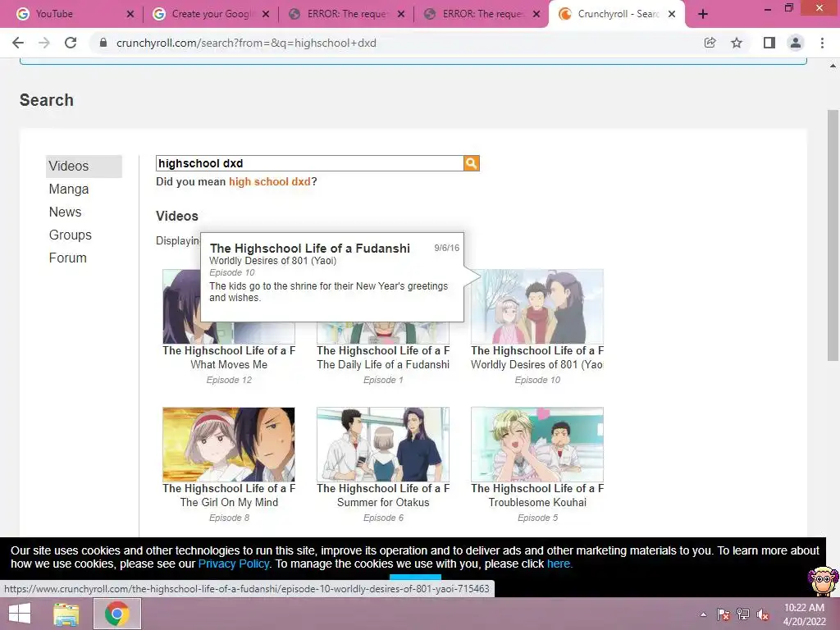Screen dimensions: 840x630
Task: Close the YouTube tab
Action: tap(130, 14)
